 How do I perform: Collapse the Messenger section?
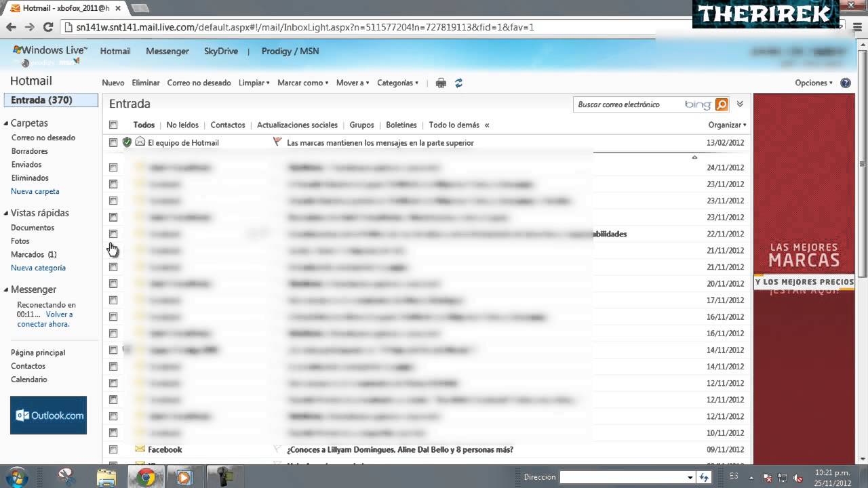6,289
